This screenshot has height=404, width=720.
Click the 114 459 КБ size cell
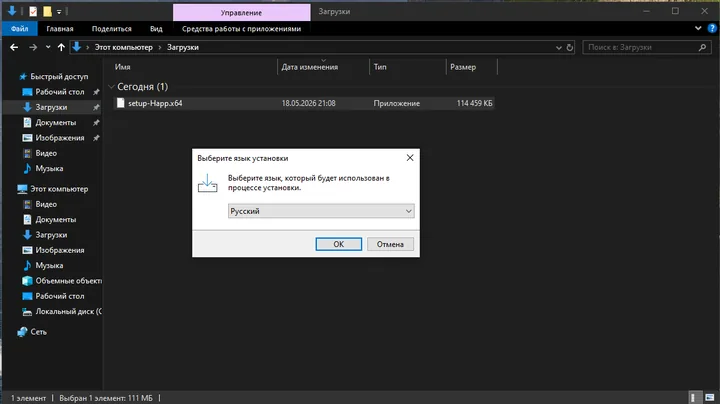tap(474, 103)
